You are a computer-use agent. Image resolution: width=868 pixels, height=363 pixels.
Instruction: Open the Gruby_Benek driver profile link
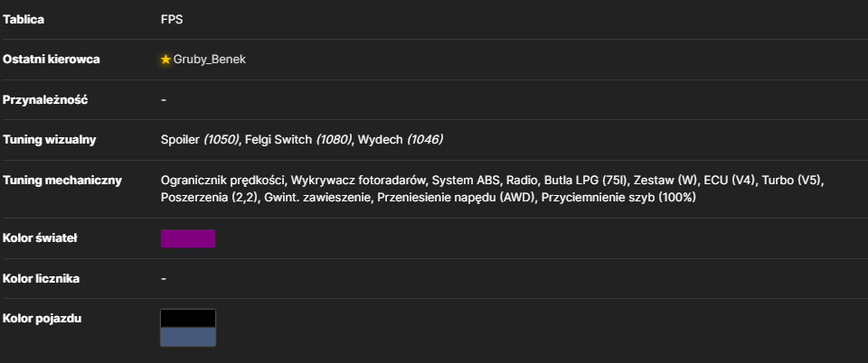[x=209, y=60]
